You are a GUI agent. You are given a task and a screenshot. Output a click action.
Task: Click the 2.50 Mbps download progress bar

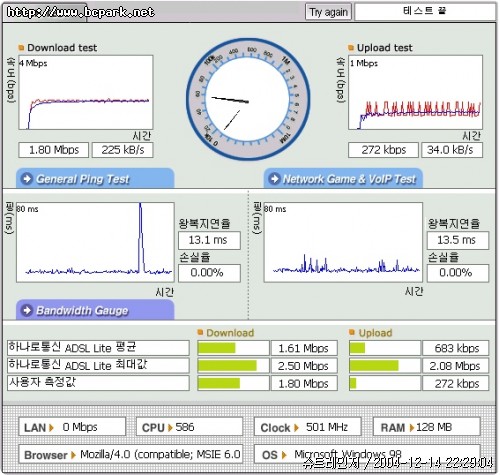(233, 366)
